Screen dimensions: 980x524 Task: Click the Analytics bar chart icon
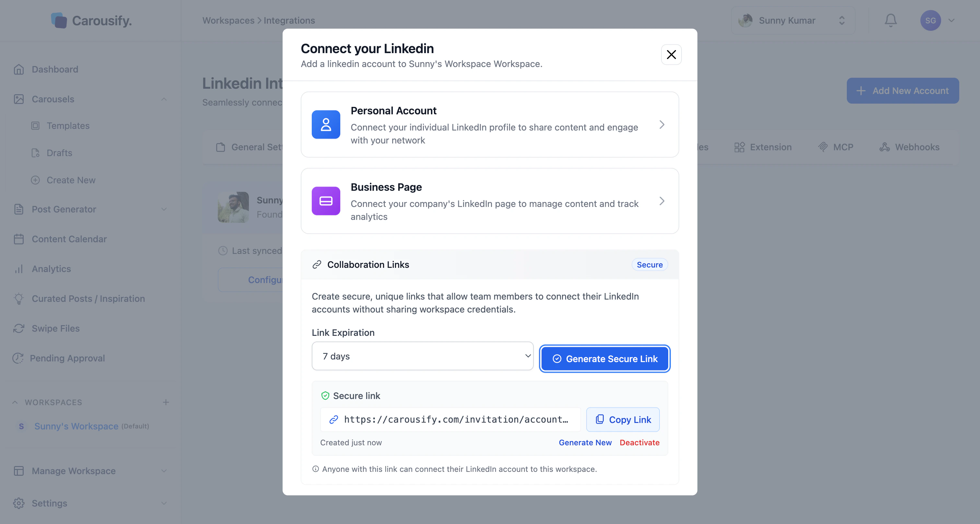pos(19,269)
